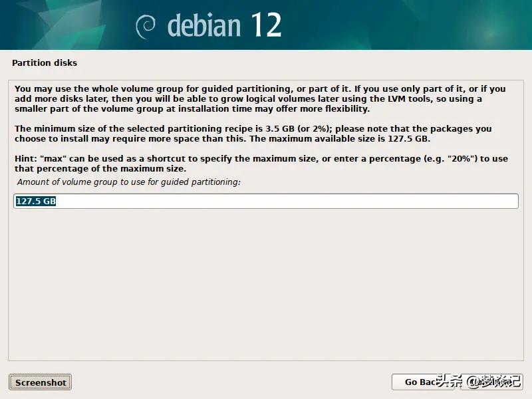Screen dimensions: 532x399
Task: Click the Partition disks heading
Action: 45,63
